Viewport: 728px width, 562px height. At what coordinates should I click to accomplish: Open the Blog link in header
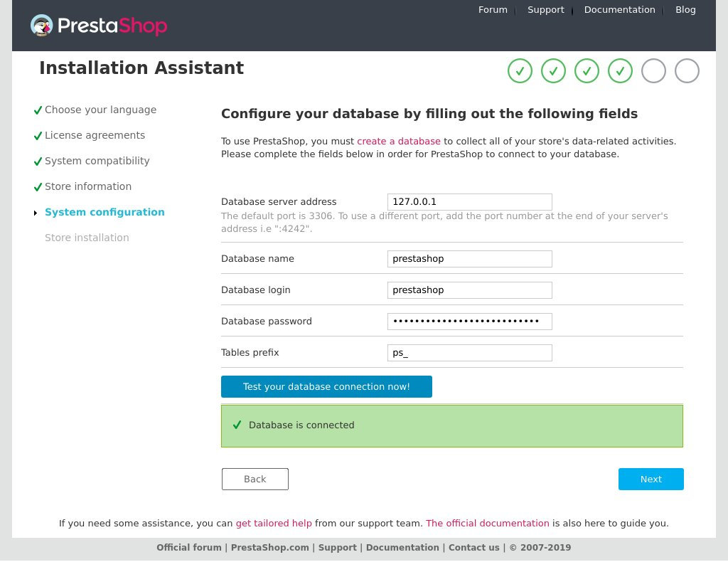[685, 10]
